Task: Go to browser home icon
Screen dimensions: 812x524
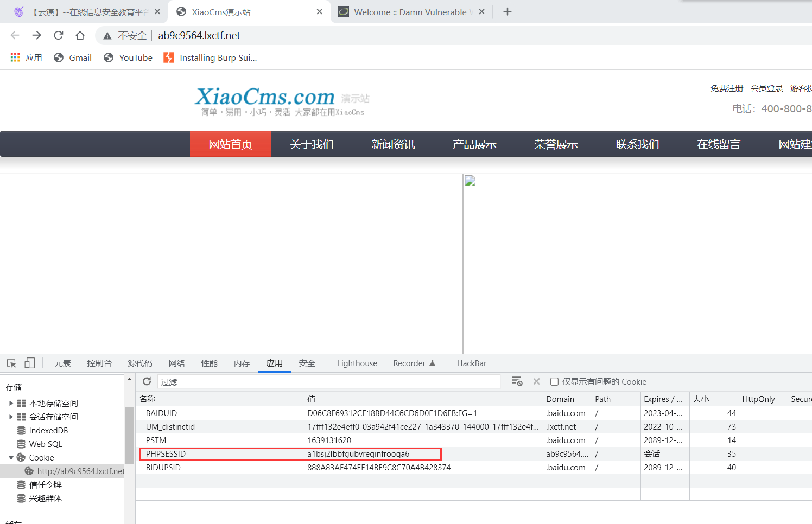Action: [80, 35]
